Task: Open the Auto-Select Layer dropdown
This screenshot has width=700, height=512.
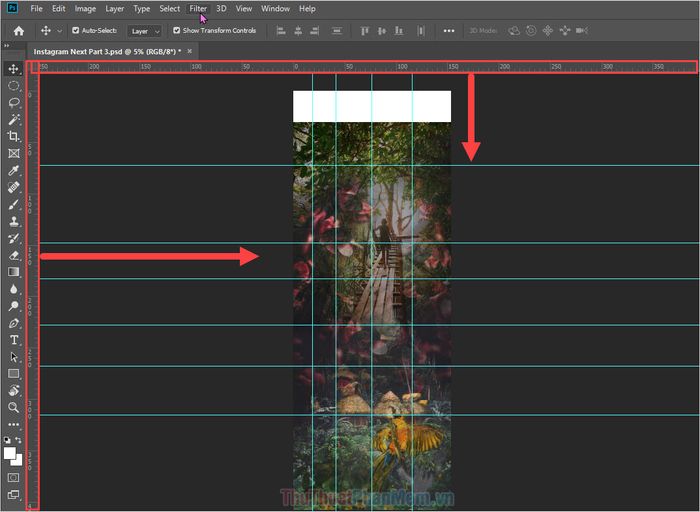Action: pyautogui.click(x=144, y=31)
